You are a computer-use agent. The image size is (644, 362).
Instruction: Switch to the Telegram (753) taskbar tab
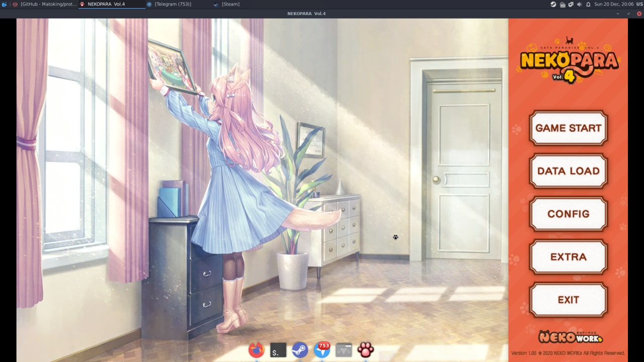(179, 4)
